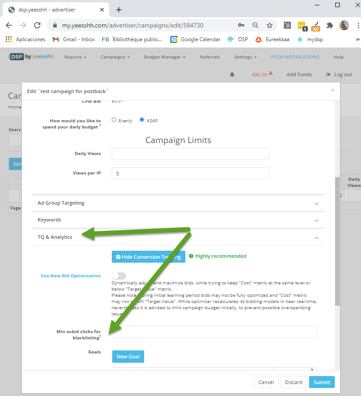Click the site lock icon in address bar
This screenshot has height=396, width=361.
pyautogui.click(x=55, y=25)
